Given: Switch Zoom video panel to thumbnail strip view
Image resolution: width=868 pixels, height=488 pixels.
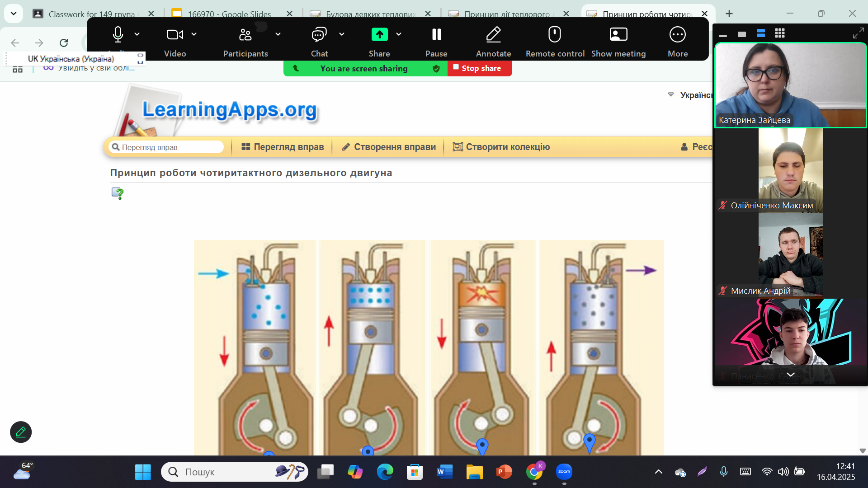Looking at the screenshot, I should pyautogui.click(x=761, y=33).
